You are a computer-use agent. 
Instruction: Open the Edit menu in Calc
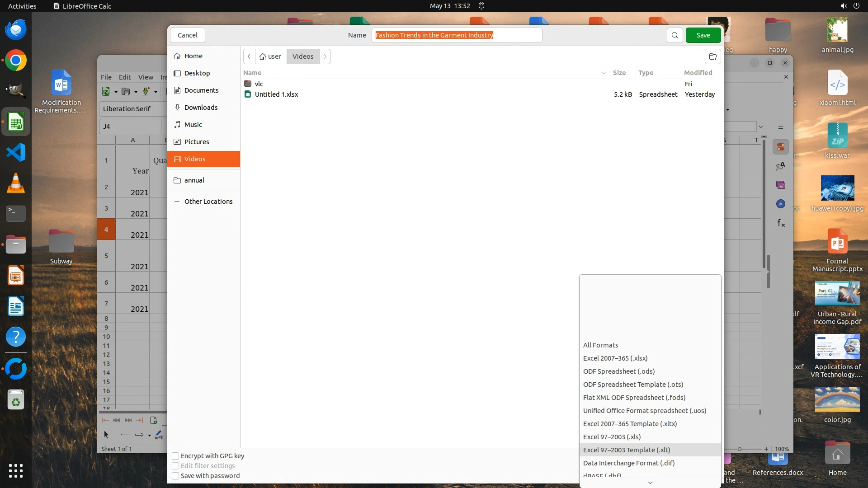point(125,77)
